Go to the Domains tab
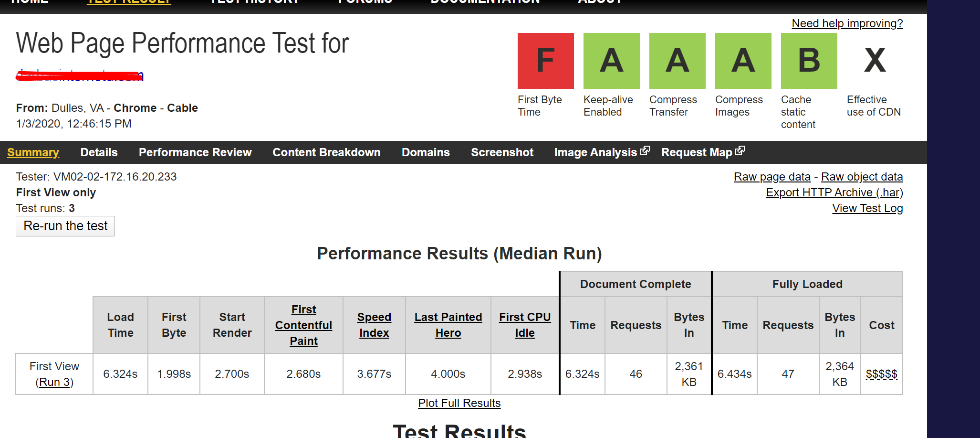This screenshot has height=438, width=980. pyautogui.click(x=426, y=152)
